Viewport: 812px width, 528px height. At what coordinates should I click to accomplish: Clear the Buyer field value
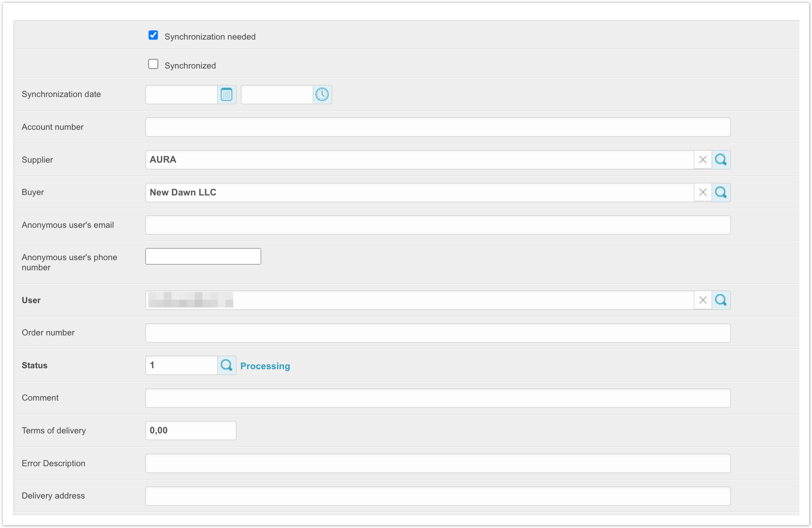[702, 193]
